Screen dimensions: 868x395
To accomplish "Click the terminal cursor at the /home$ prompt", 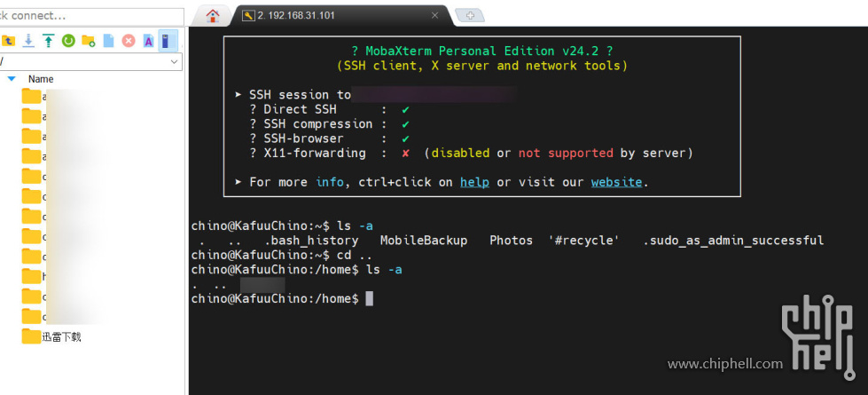I will [x=369, y=298].
